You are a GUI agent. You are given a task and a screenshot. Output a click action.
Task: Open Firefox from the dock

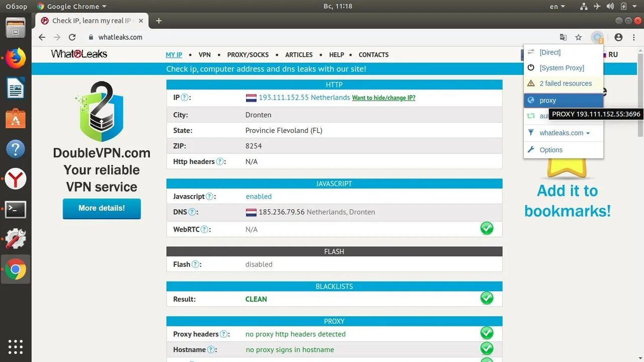[16, 58]
